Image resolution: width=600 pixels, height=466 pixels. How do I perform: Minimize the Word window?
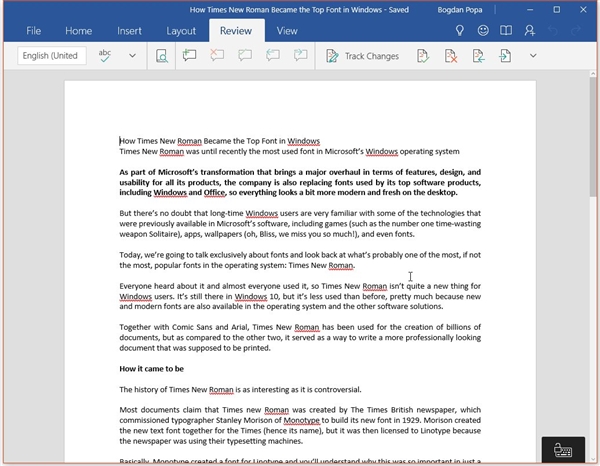pos(530,10)
